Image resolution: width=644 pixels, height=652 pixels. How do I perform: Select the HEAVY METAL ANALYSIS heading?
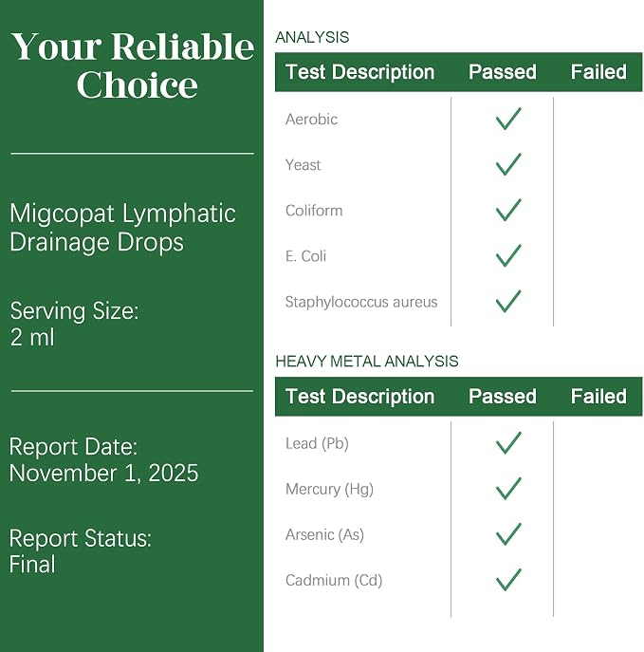click(367, 362)
